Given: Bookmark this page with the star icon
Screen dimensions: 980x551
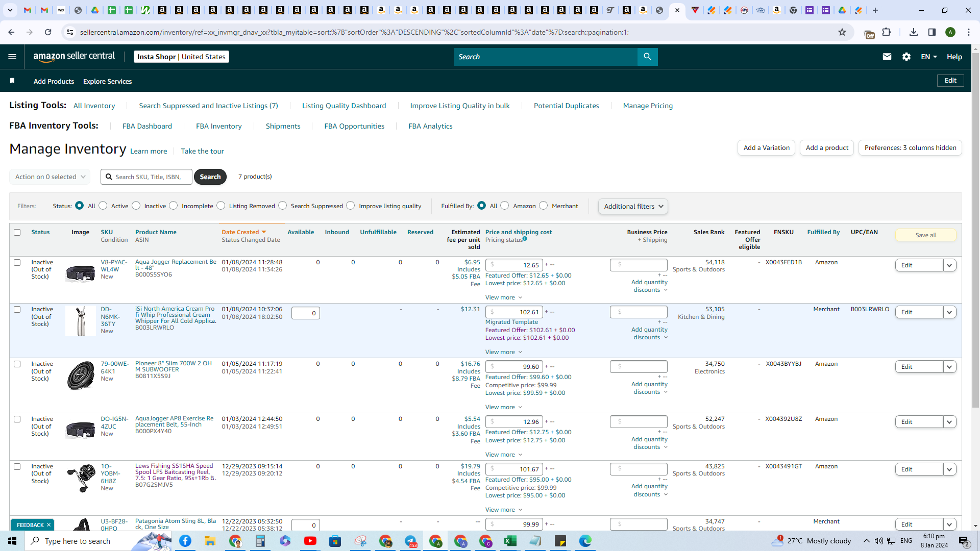Looking at the screenshot, I should (x=842, y=32).
